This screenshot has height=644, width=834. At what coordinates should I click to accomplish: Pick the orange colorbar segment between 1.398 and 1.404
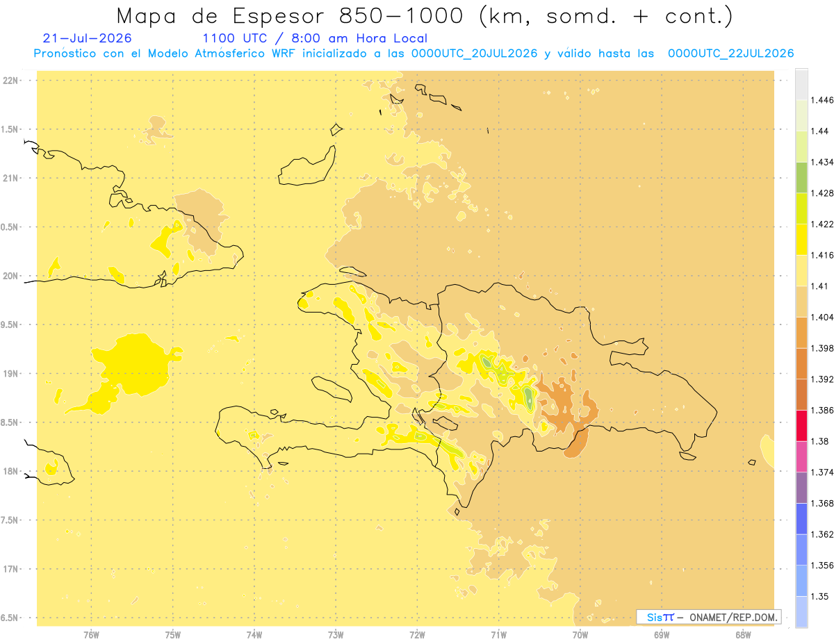coord(801,332)
